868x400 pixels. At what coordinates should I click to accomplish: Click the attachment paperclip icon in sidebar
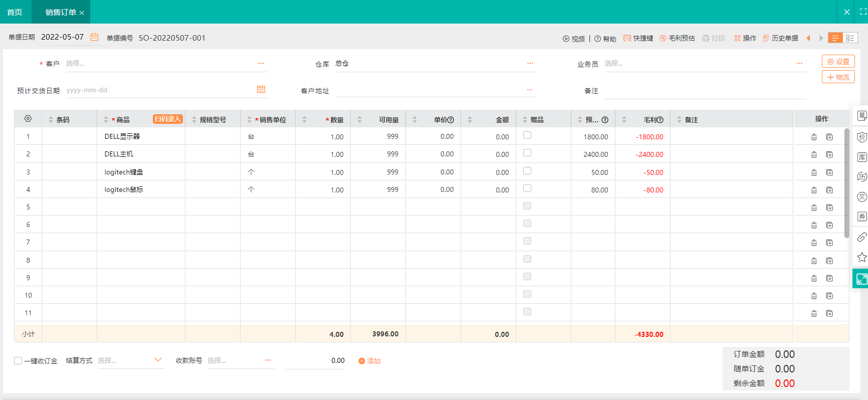[861, 237]
